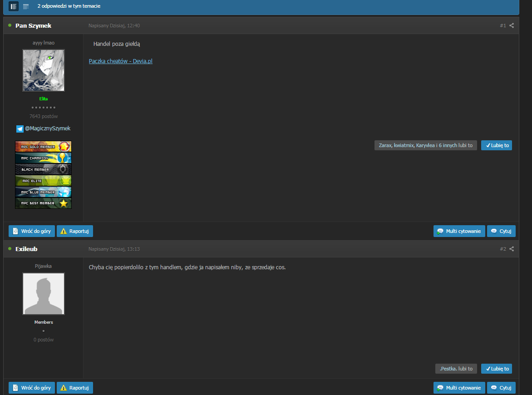Open @MagicznySzymek Telegram handle

click(48, 128)
